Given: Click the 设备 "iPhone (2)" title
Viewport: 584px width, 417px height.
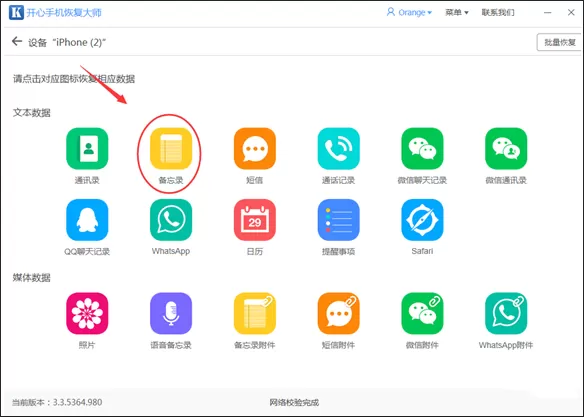Looking at the screenshot, I should [x=67, y=42].
